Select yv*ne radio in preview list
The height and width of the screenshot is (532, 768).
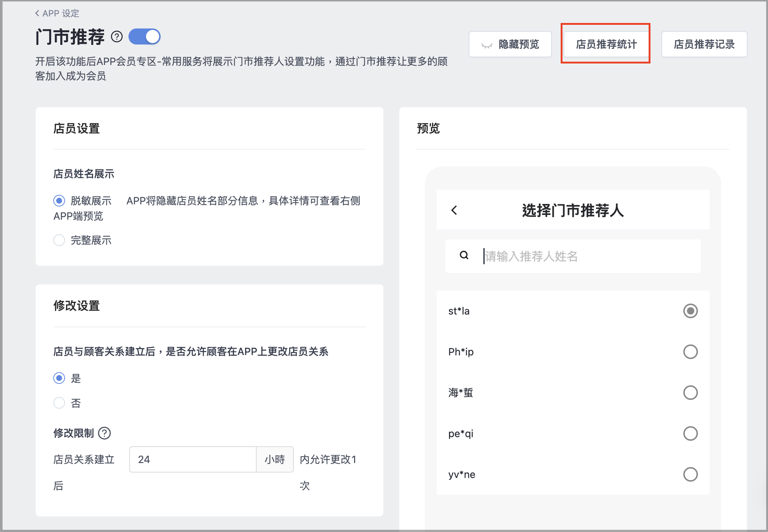690,474
